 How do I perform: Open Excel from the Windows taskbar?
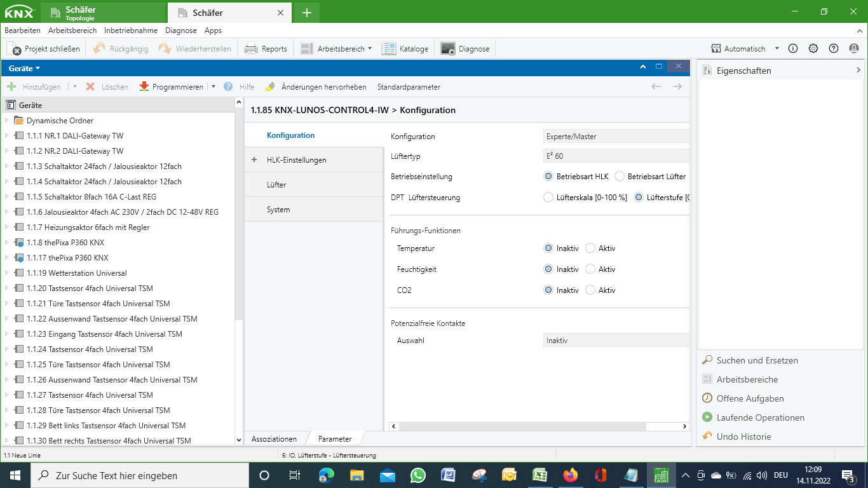click(539, 475)
